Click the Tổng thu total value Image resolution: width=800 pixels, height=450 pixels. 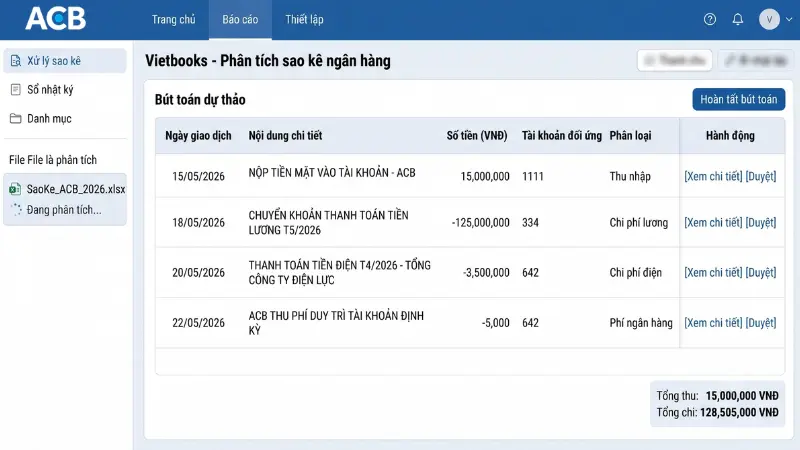[742, 396]
